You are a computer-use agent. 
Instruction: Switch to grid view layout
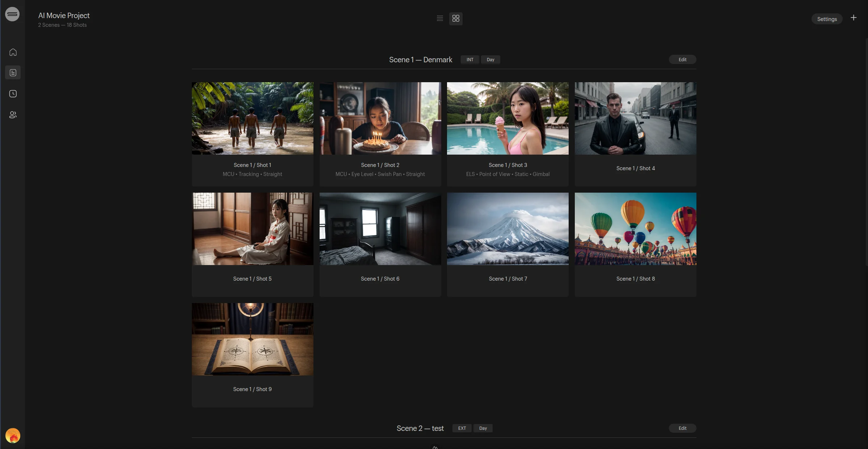pyautogui.click(x=456, y=18)
